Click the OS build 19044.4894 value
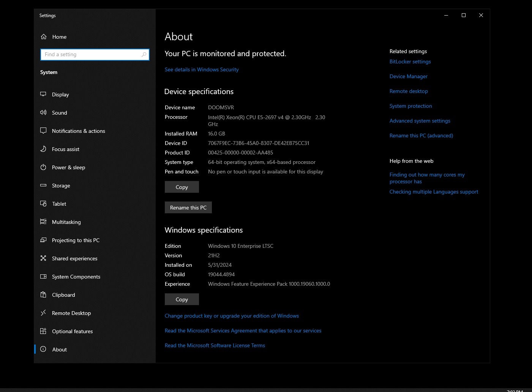This screenshot has height=392, width=532. pos(221,274)
